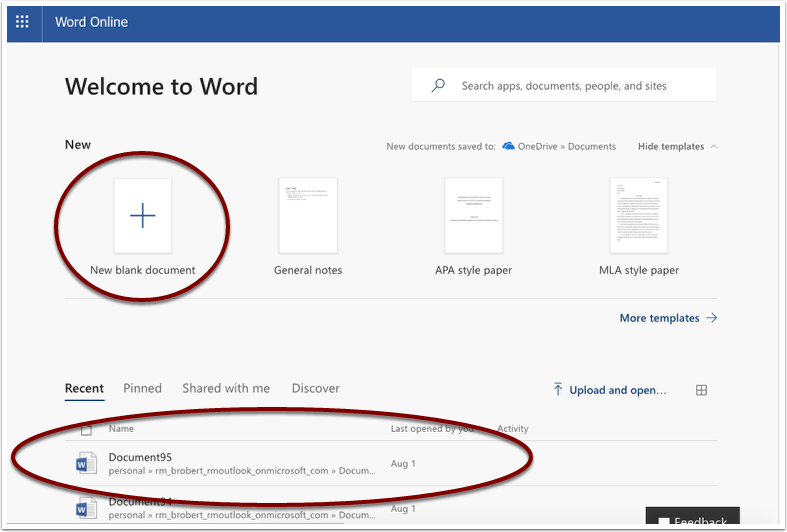Image resolution: width=787 pixels, height=532 pixels.
Task: Create a New blank document
Action: [143, 227]
